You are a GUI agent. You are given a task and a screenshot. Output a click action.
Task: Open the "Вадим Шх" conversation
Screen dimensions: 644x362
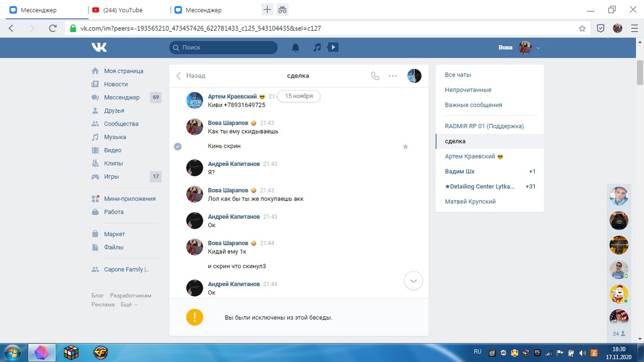[x=459, y=171]
